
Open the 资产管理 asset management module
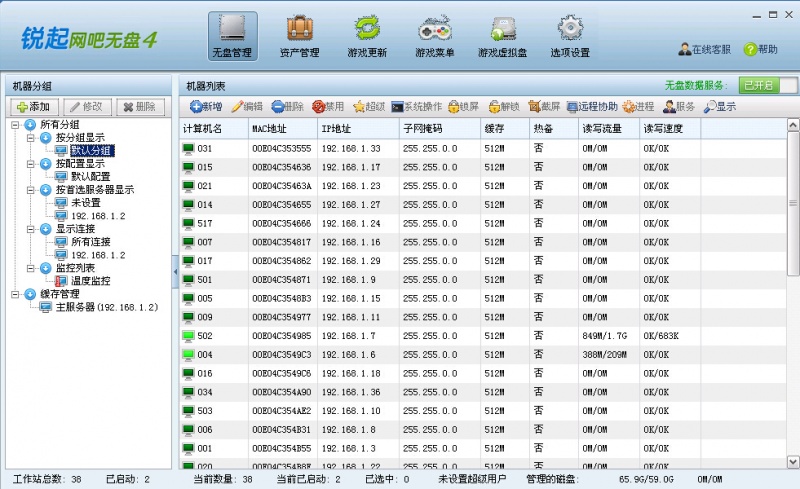click(299, 36)
